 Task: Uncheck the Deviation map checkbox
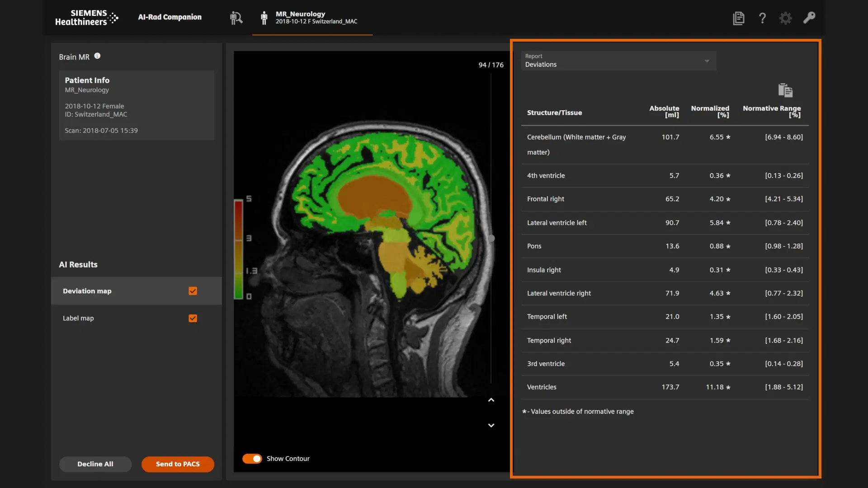(x=193, y=291)
